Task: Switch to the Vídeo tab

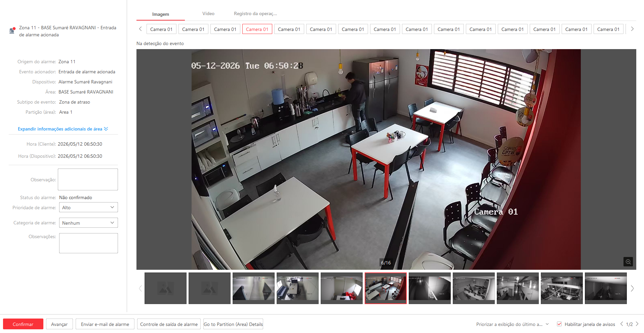Action: (x=208, y=14)
